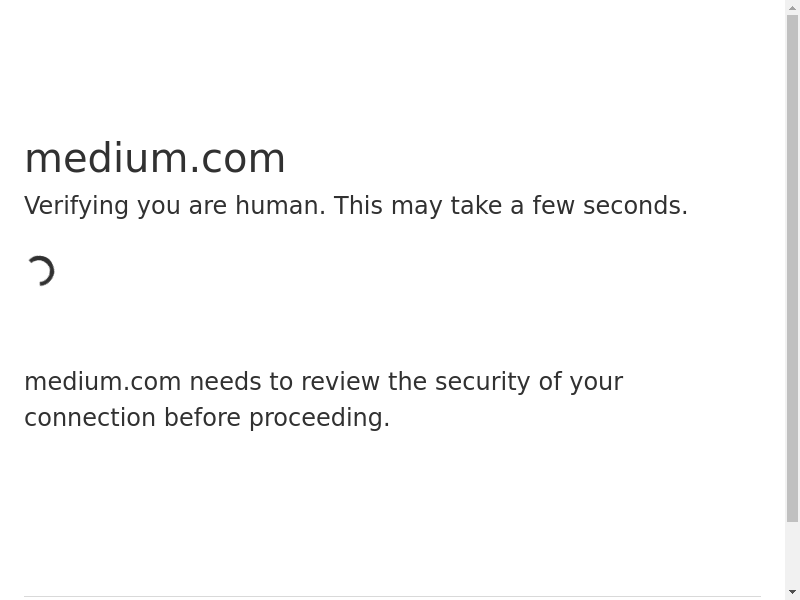This screenshot has width=800, height=600.
Task: Click the word "Verifying" in the subheading
Action: pyautogui.click(x=77, y=206)
